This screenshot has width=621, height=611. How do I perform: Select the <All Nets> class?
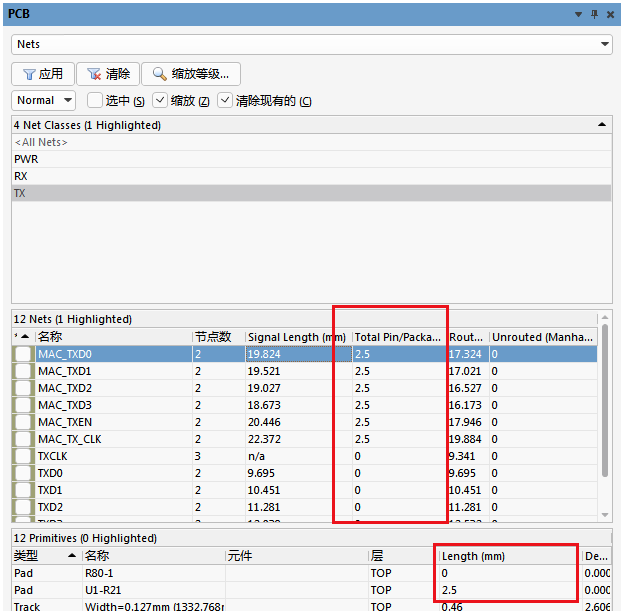pos(311,142)
